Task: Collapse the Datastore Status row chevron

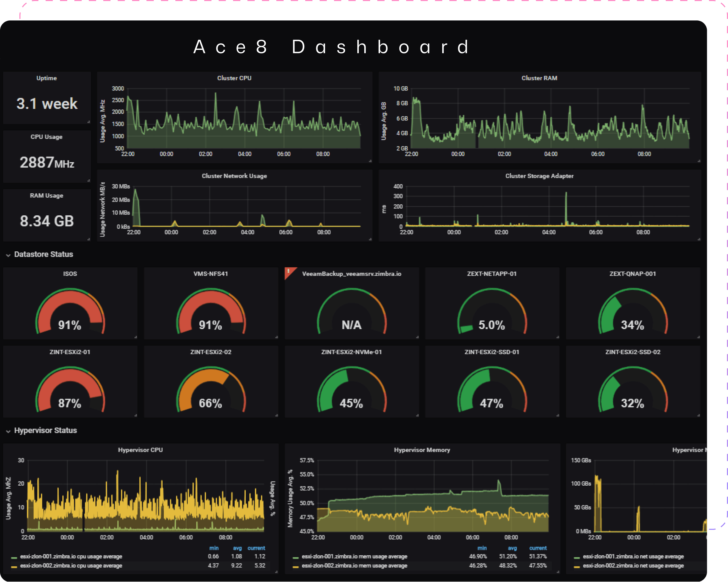Action: 8,255
